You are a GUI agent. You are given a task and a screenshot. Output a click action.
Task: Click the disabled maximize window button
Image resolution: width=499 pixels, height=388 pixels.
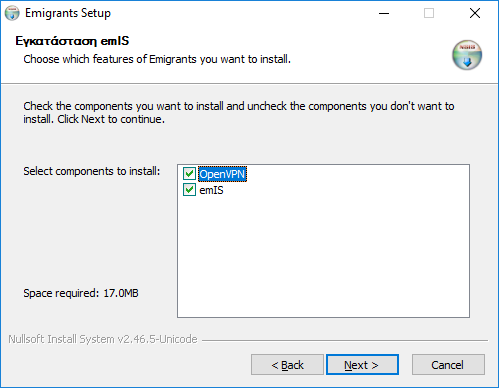click(429, 13)
